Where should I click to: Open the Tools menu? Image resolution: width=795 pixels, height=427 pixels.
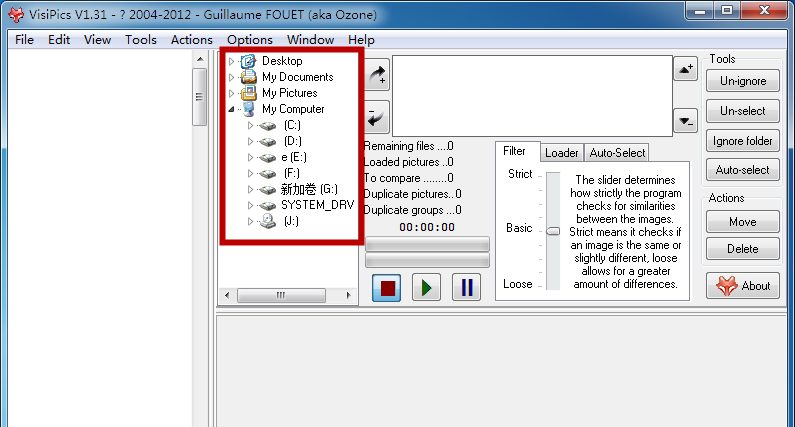(140, 40)
